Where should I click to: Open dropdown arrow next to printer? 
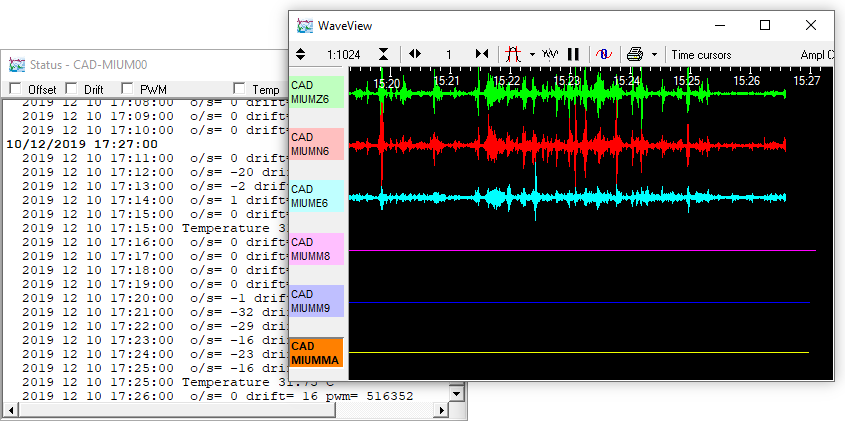654,54
